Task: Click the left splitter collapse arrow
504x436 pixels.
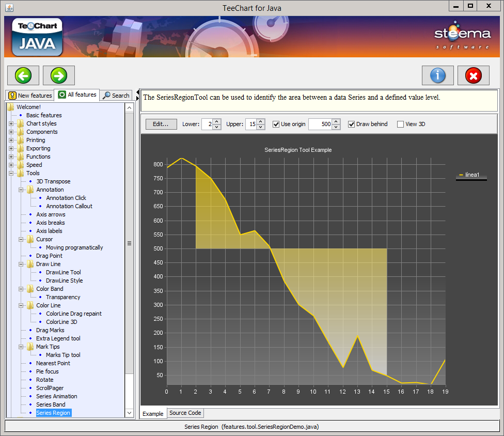Action: 138,92
